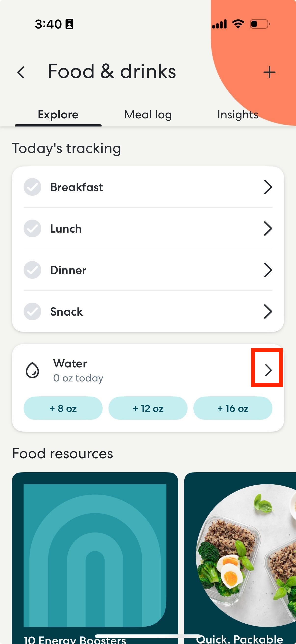Switch to the Meal log tab
The image size is (296, 644).
click(148, 115)
